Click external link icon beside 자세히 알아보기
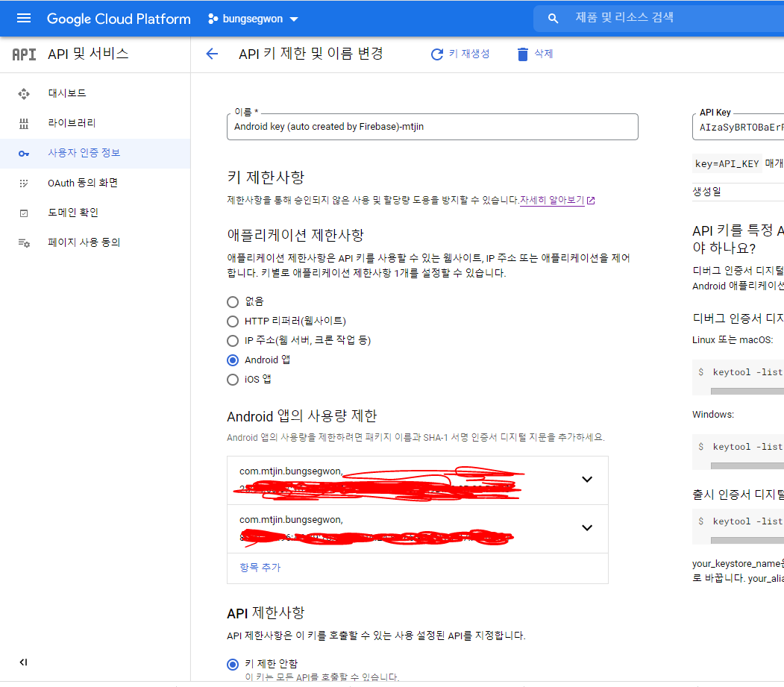This screenshot has width=784, height=687. pyautogui.click(x=591, y=201)
